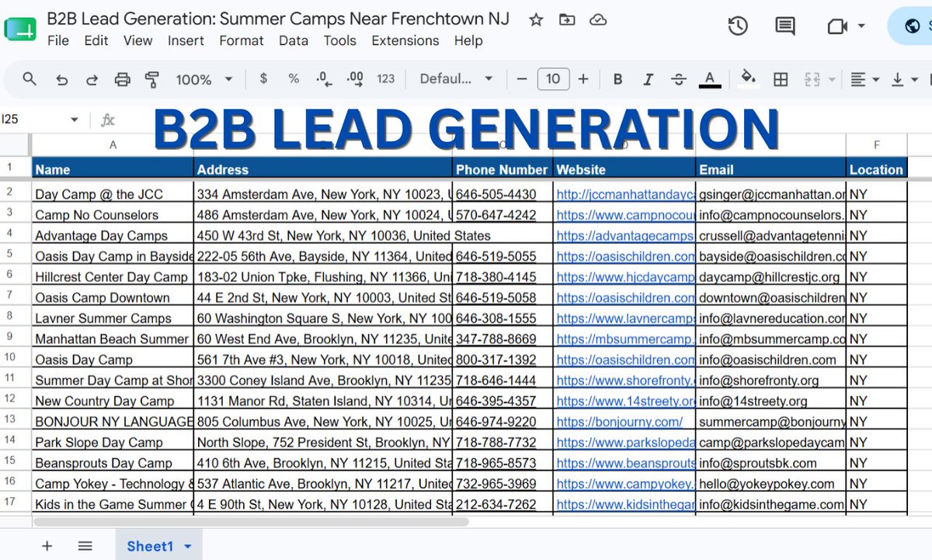Open the bonjourny.com website link
Viewport: 932px width, 560px height.
620,422
